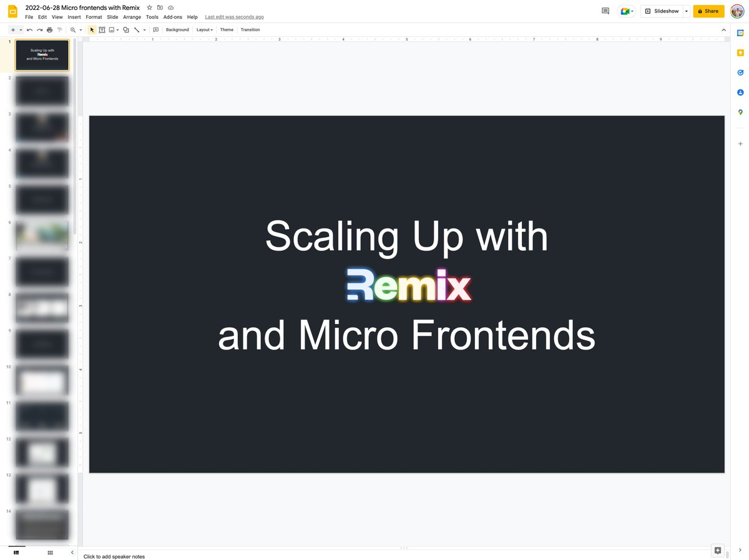Image resolution: width=749 pixels, height=560 pixels.
Task: Open Google Slides home logo
Action: 12,11
